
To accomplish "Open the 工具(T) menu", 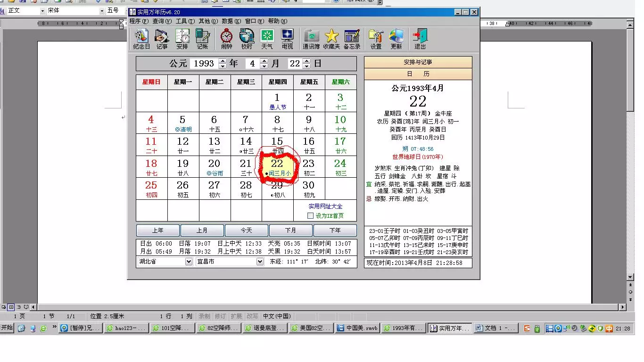I will 185,21.
